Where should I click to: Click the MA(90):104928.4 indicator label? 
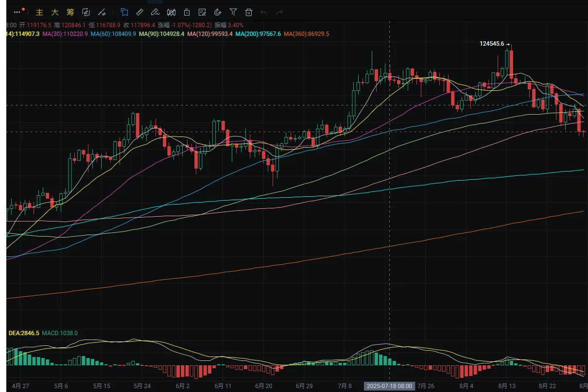point(161,34)
